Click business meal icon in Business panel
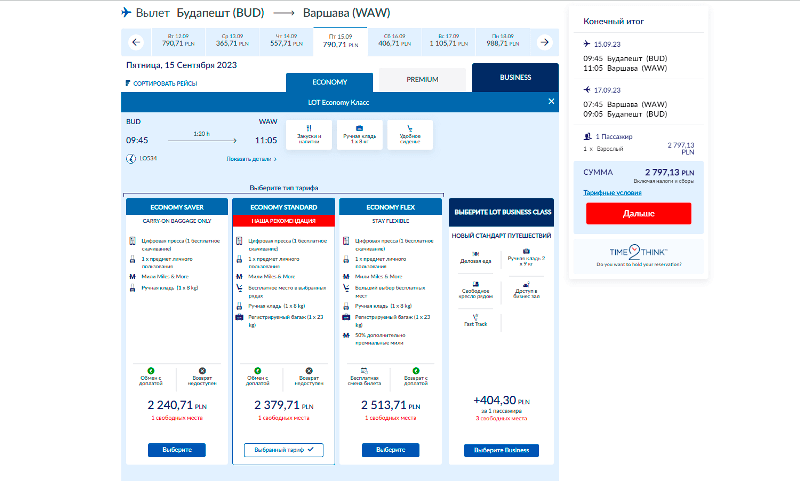The image size is (800, 482). (476, 253)
